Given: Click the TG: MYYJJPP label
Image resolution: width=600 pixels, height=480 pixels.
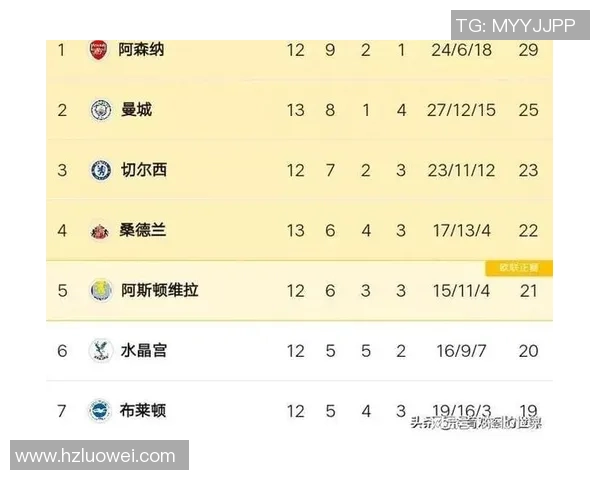Looking at the screenshot, I should (x=516, y=26).
